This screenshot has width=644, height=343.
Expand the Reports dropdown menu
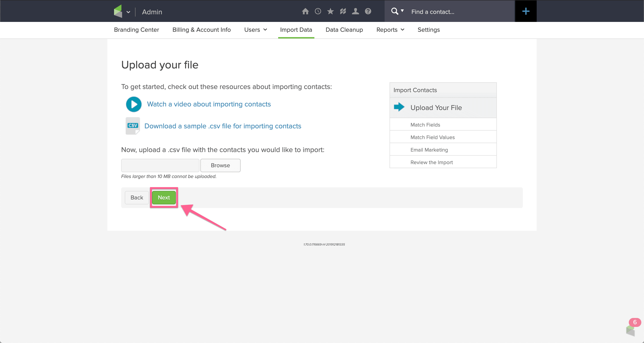pos(390,30)
